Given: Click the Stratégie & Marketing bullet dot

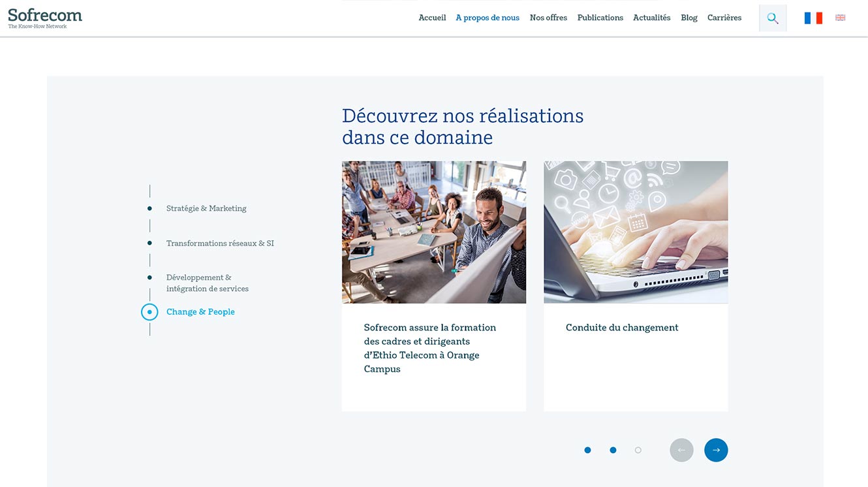Looking at the screenshot, I should (149, 208).
